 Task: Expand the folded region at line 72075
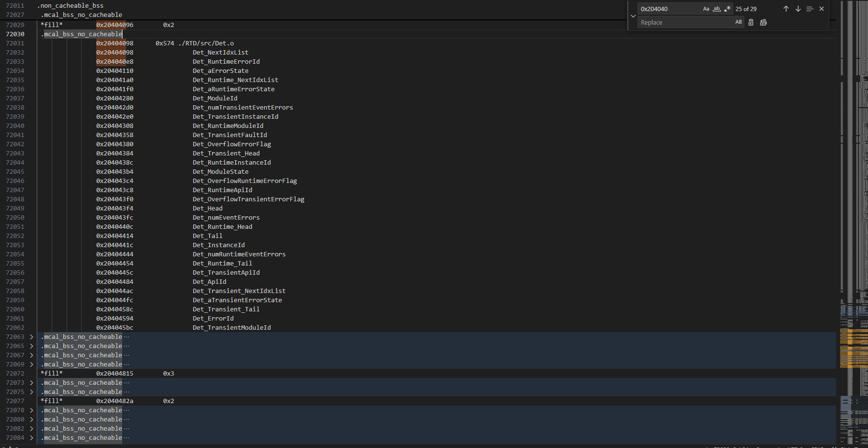coord(31,392)
